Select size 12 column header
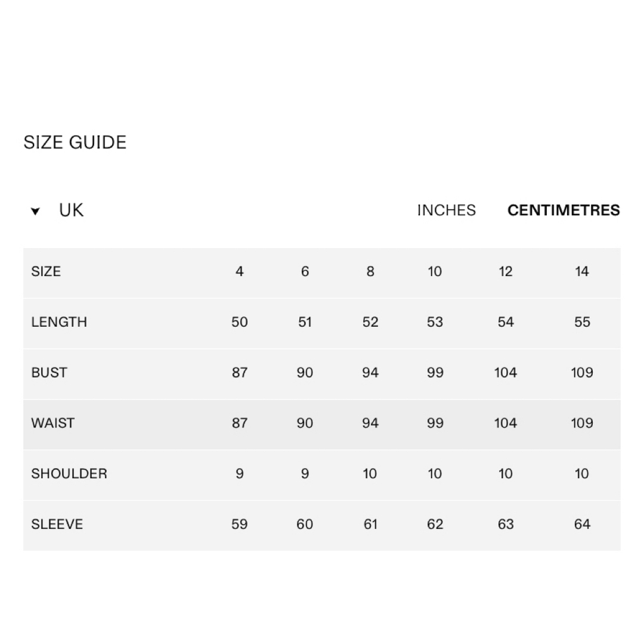Image resolution: width=644 pixels, height=644 pixels. point(506,271)
